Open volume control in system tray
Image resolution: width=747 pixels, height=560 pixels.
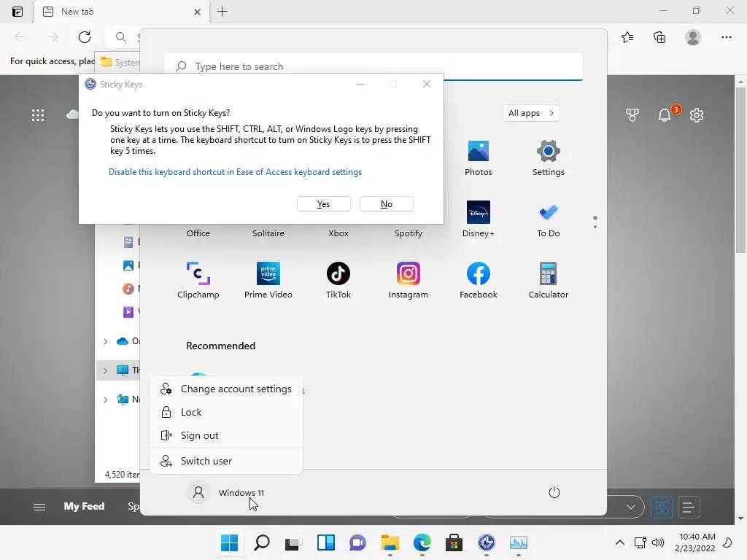[658, 542]
